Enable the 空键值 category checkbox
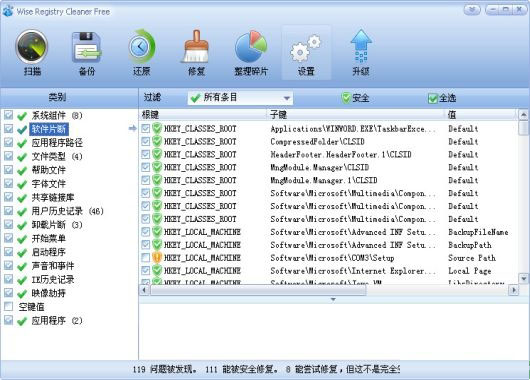 (8, 306)
